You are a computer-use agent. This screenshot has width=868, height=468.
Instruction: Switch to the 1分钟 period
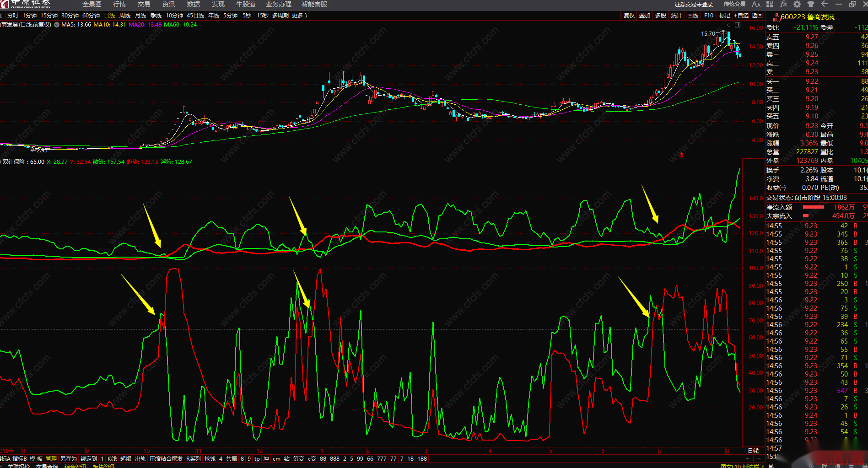tap(30, 16)
